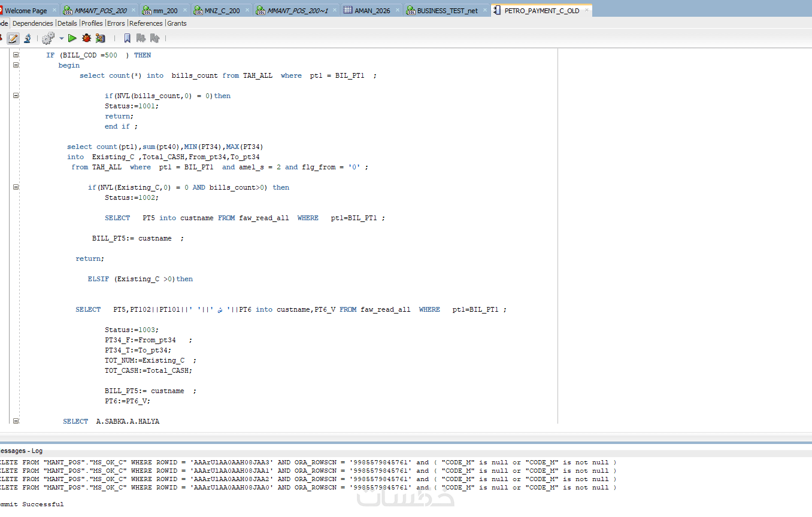Collapse the SELECT A.SABKA fold marker
The width and height of the screenshot is (812, 517).
(16, 421)
